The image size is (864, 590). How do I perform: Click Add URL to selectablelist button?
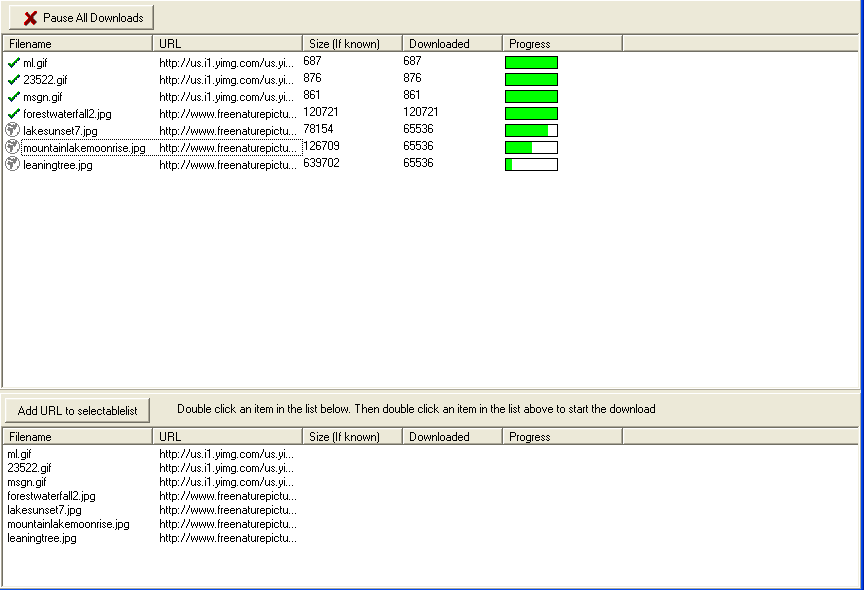point(77,410)
